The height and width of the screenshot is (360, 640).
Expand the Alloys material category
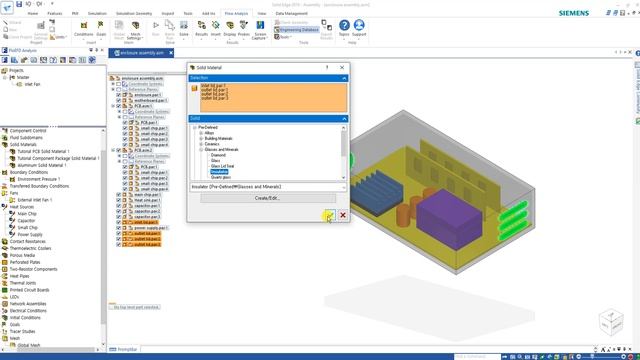point(201,133)
